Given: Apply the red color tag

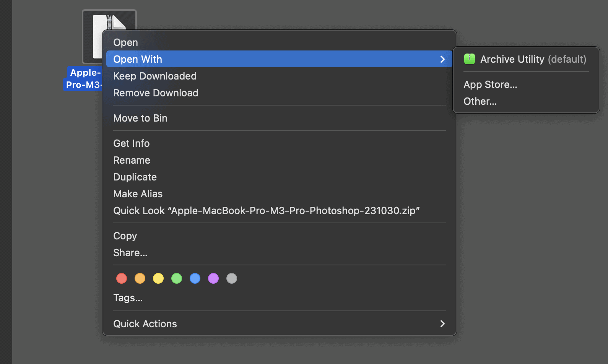Looking at the screenshot, I should (x=122, y=278).
